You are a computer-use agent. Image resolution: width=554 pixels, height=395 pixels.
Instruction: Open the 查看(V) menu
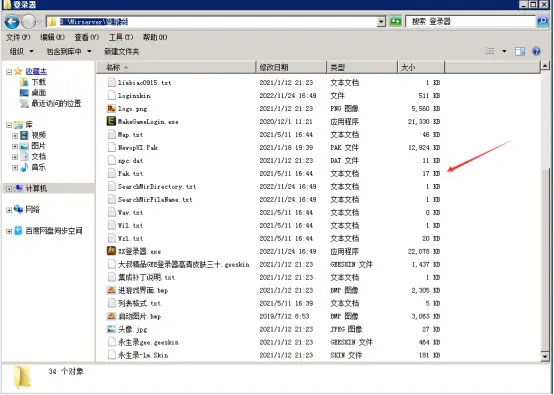[87, 37]
